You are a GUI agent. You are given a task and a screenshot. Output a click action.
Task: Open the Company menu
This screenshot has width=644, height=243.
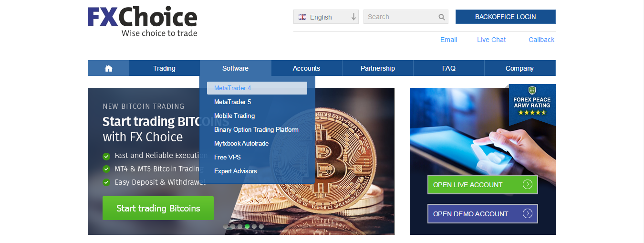(520, 68)
